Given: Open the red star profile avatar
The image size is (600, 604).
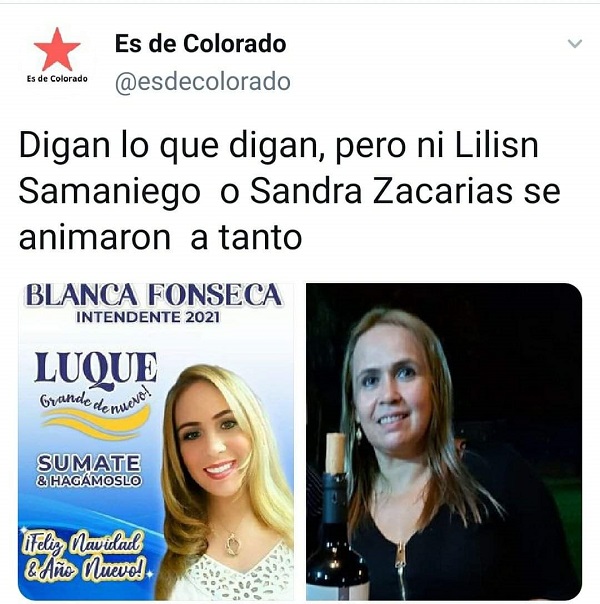Looking at the screenshot, I should 57,56.
